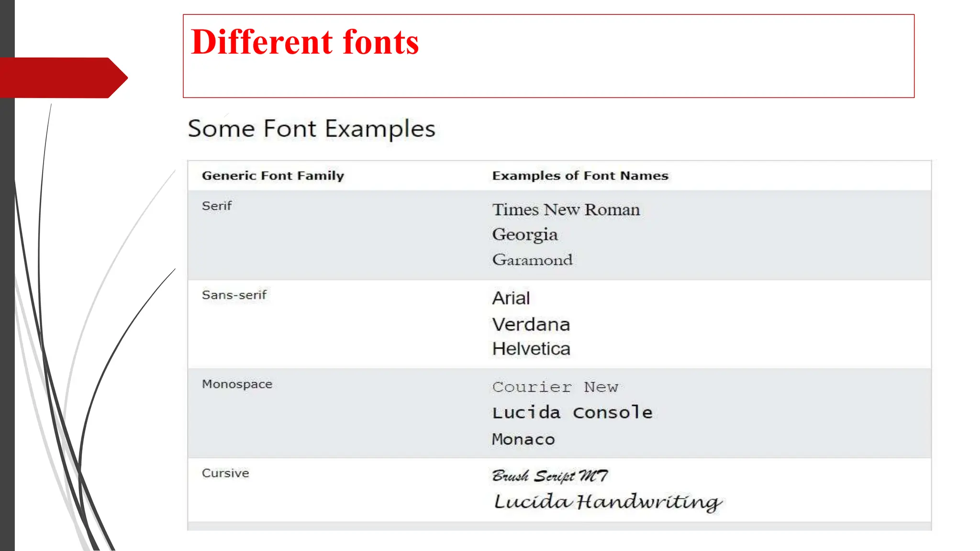Select the 'Lucida Console' font example
Image resolution: width=980 pixels, height=551 pixels.
pos(572,412)
